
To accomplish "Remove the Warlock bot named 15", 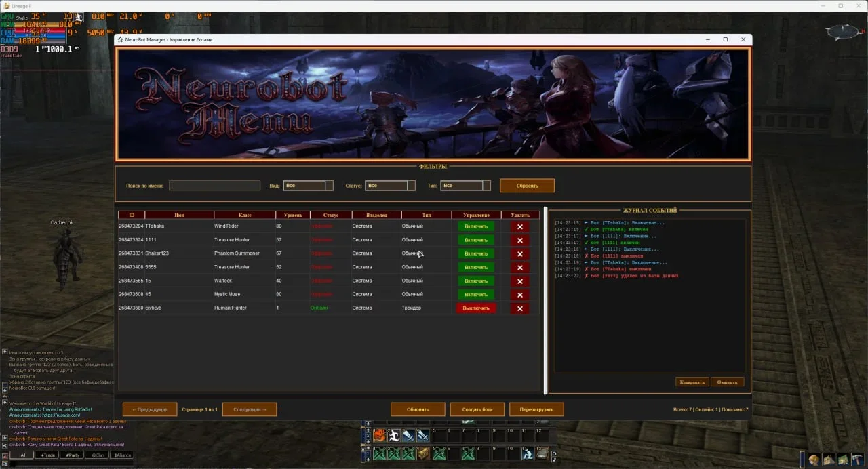I will pos(519,281).
